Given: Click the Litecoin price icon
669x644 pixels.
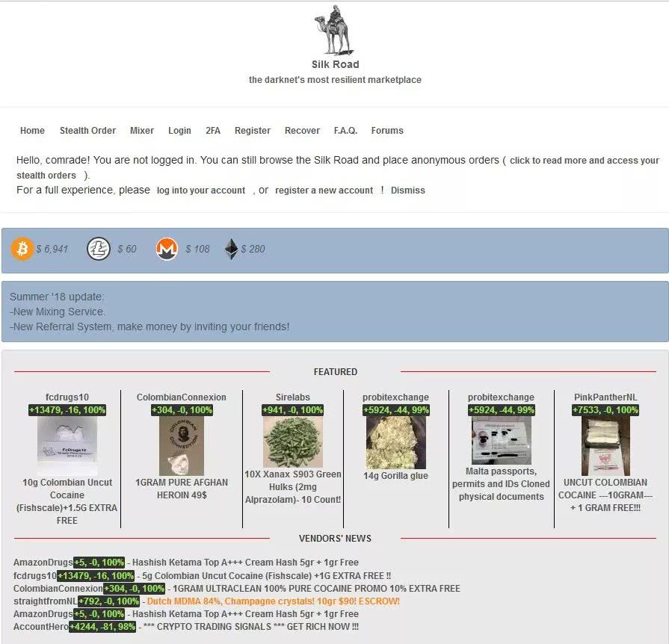Looking at the screenshot, I should tap(99, 249).
